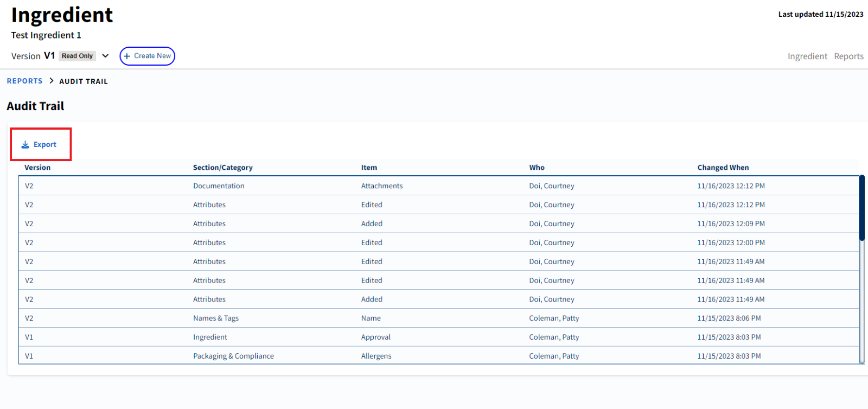Click the plus icon in Create New

tap(127, 56)
